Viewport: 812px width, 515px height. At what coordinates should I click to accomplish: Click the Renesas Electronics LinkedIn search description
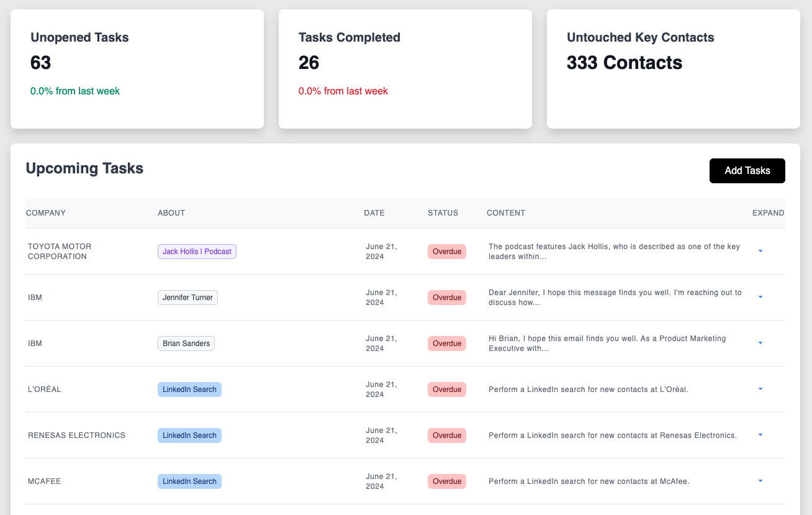(x=613, y=435)
